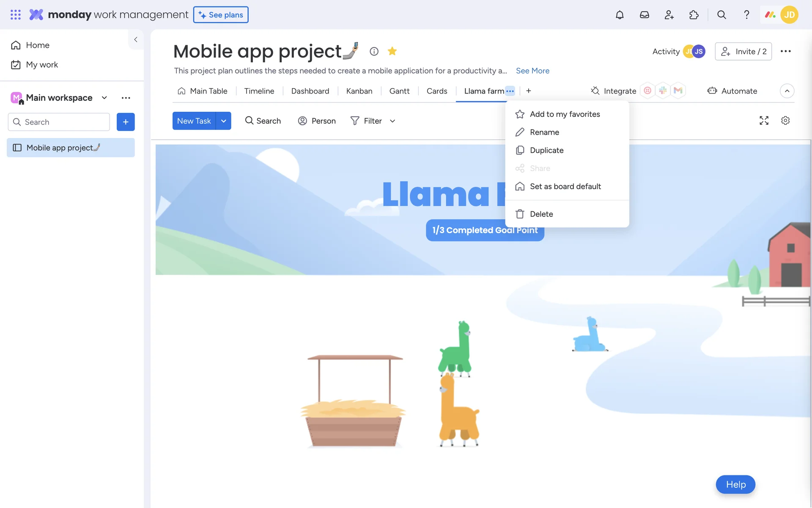Open the view settings gear
Viewport: 812px width, 508px height.
click(785, 121)
